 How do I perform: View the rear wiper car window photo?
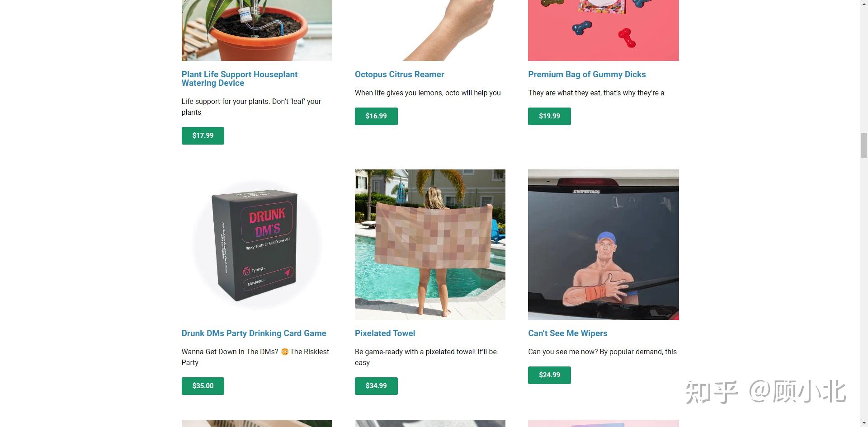604,244
